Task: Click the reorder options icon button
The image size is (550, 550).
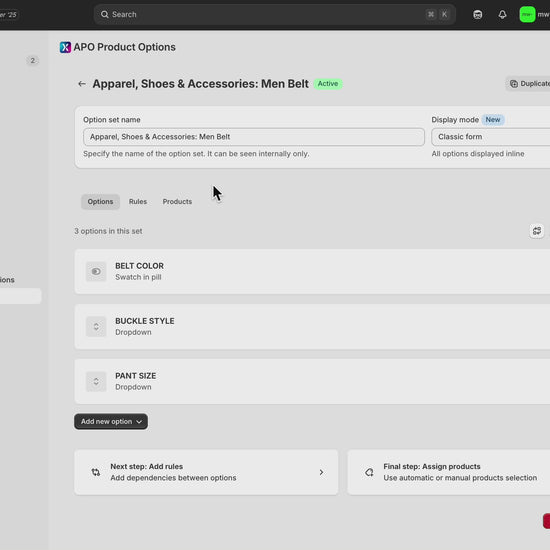Action: 537,231
